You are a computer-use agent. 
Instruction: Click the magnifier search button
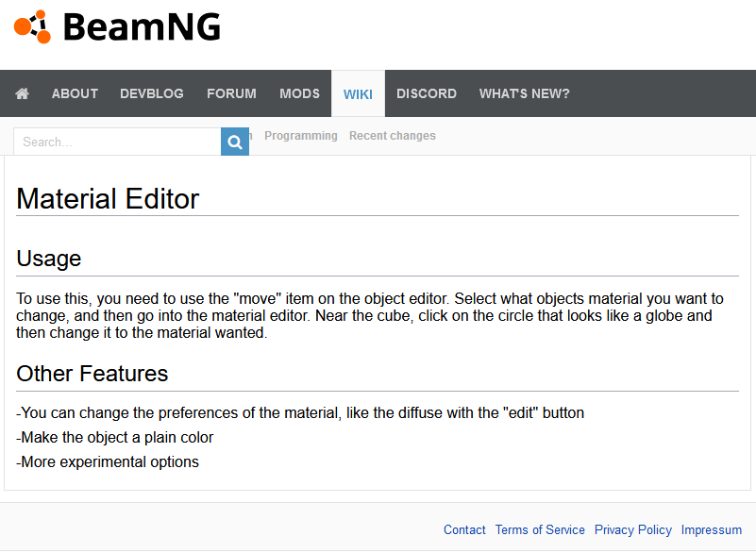(x=235, y=142)
